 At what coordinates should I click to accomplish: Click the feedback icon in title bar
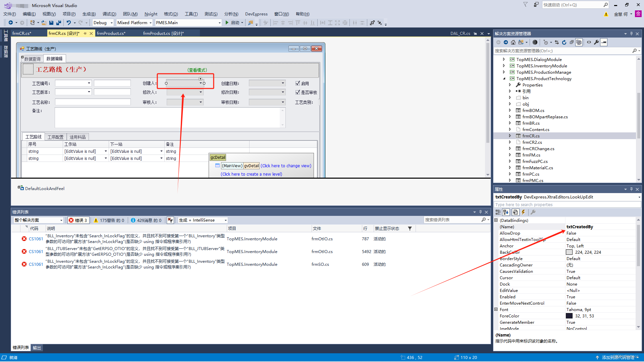[x=536, y=5]
